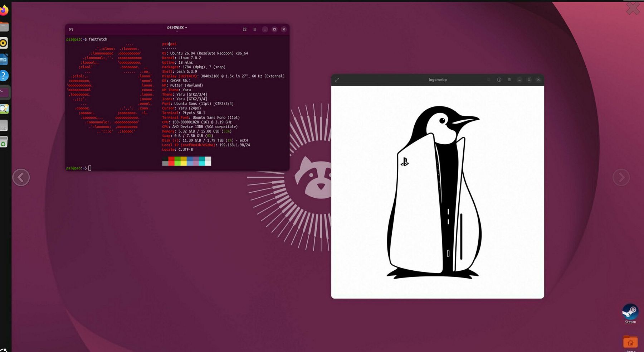This screenshot has width=644, height=352.
Task: Click the Locale: C.UTF-8 line
Action: [177, 150]
